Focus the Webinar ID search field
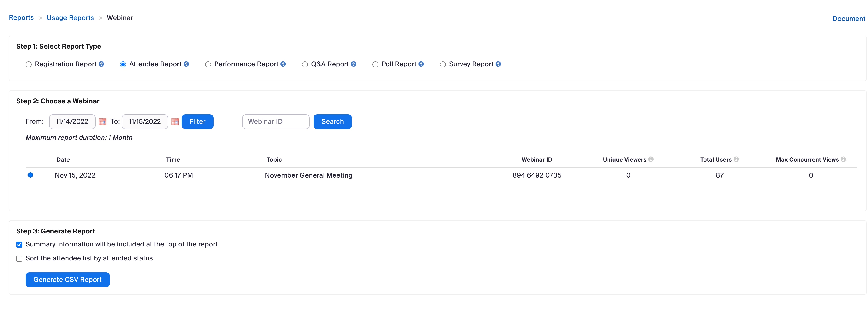Viewport: 868px width, 324px height. tap(275, 122)
